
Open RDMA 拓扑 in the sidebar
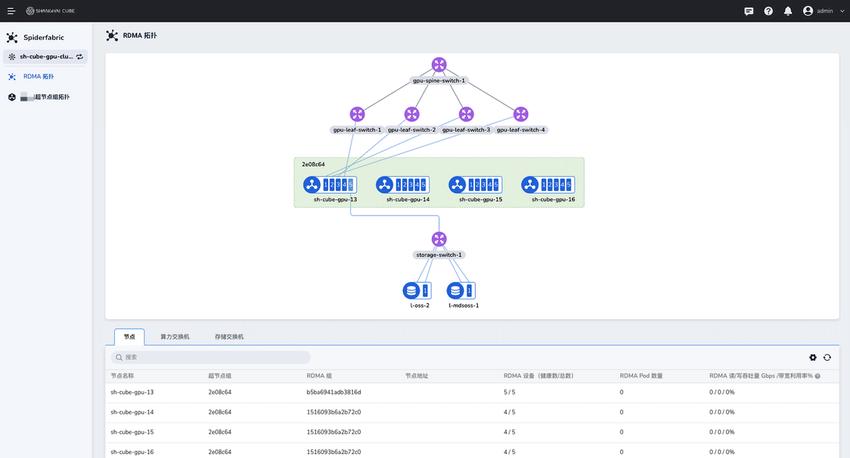(38, 76)
